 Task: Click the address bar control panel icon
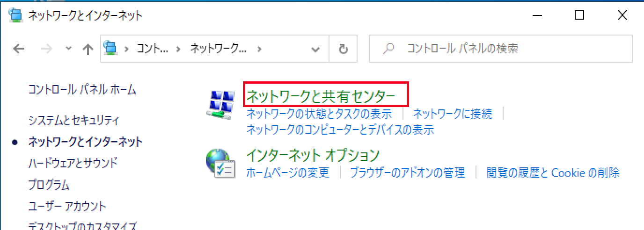[x=110, y=48]
